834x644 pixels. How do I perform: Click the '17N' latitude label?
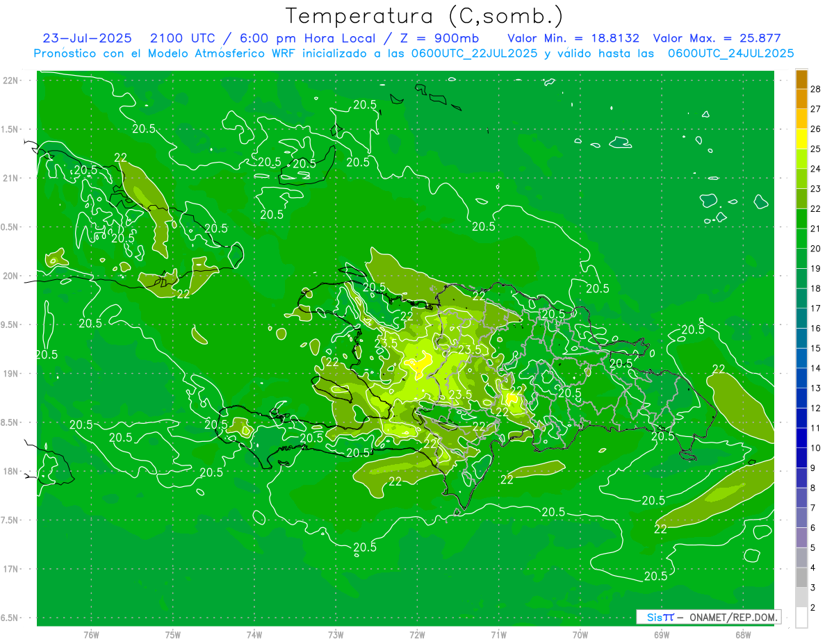click(x=11, y=569)
